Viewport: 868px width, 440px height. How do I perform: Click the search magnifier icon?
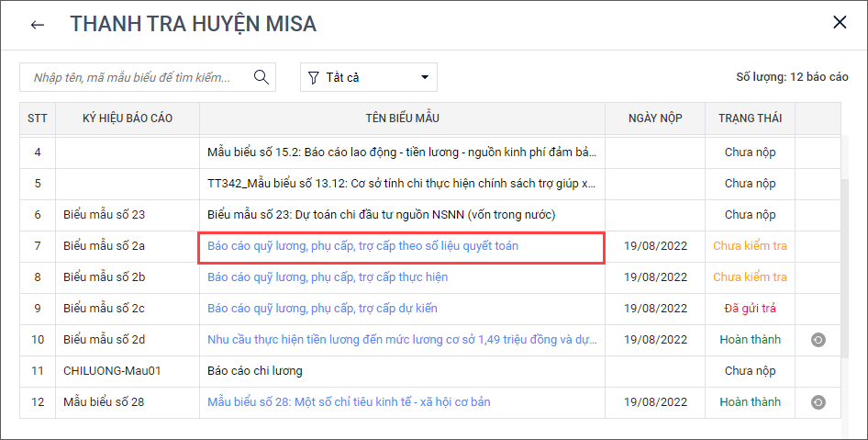262,77
